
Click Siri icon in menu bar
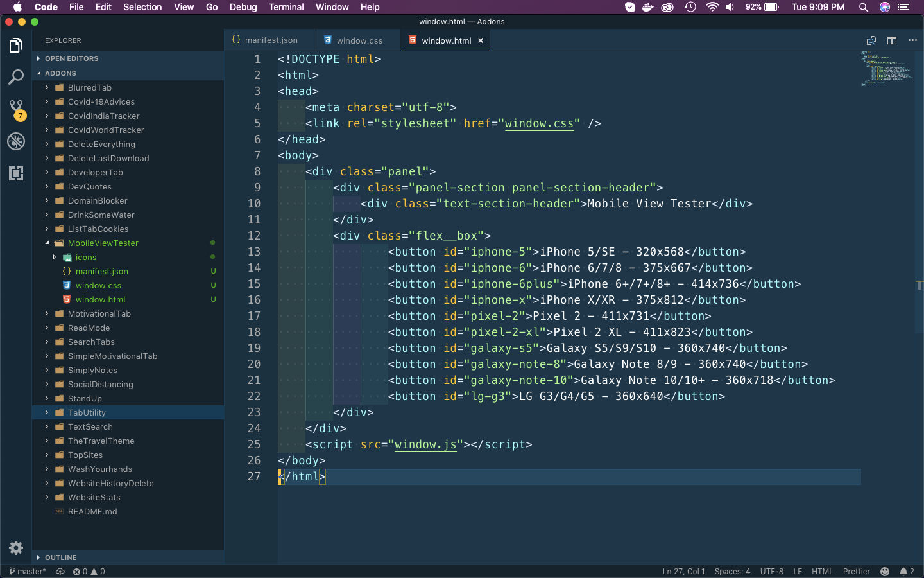pos(885,7)
